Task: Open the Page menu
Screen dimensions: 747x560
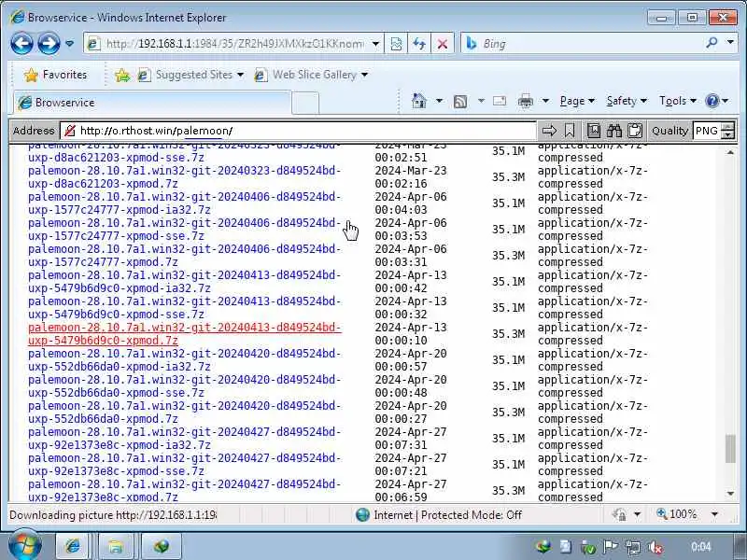Action: [577, 101]
